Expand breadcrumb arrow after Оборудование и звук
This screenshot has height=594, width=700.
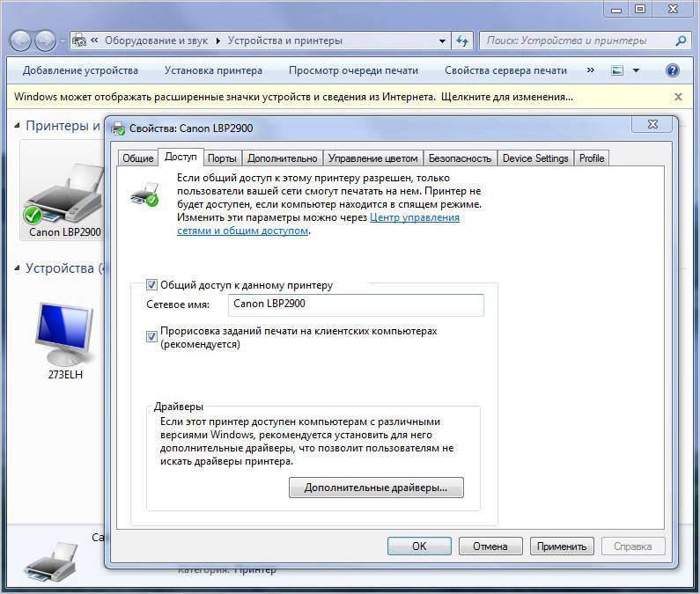pyautogui.click(x=217, y=40)
